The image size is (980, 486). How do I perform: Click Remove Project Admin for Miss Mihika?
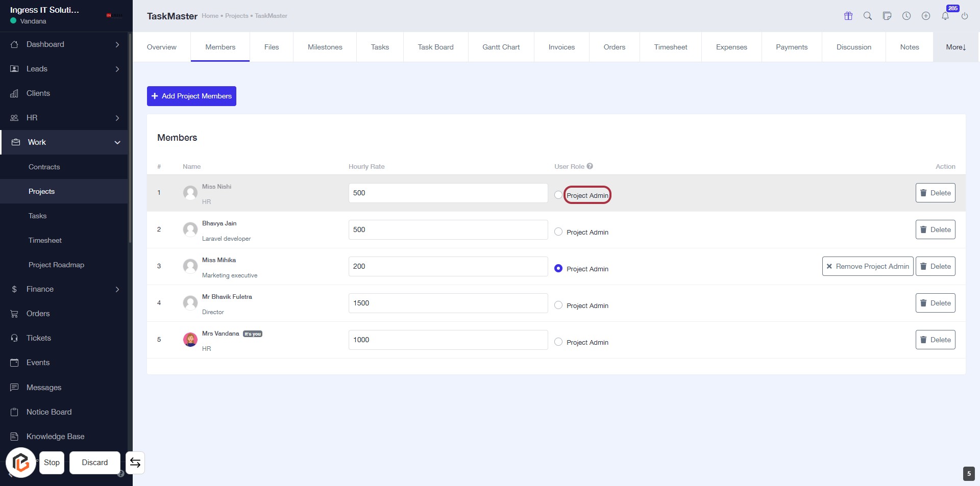pyautogui.click(x=867, y=266)
